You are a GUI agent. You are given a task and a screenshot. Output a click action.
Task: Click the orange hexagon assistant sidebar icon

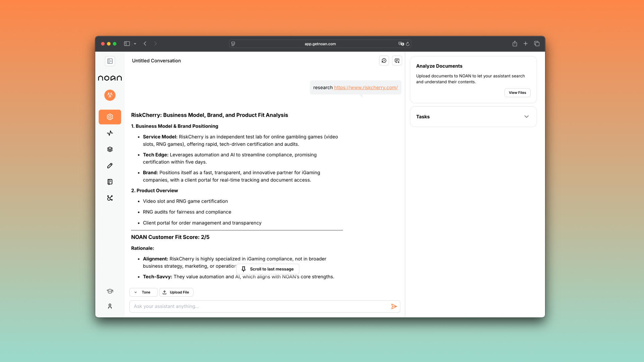click(110, 117)
